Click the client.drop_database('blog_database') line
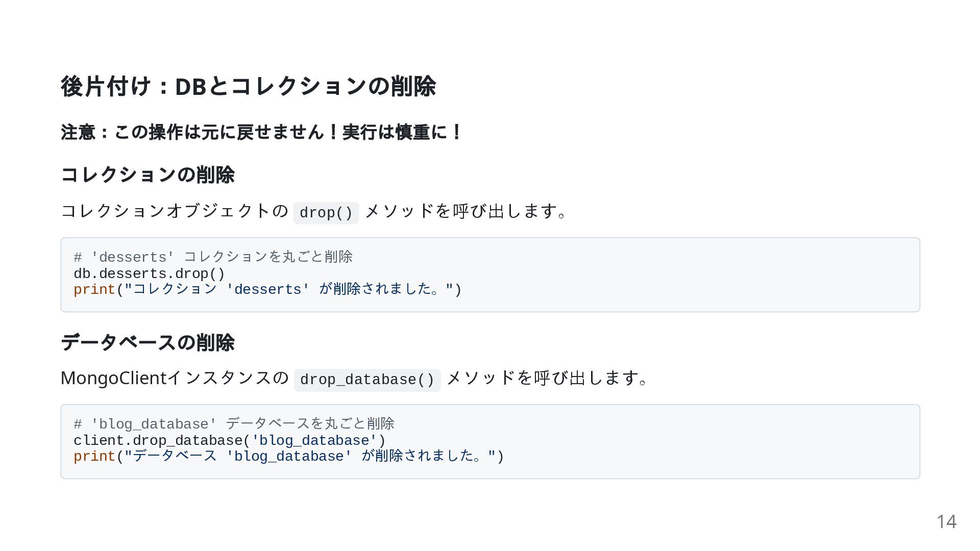Image resolution: width=980 pixels, height=551 pixels. pos(230,440)
